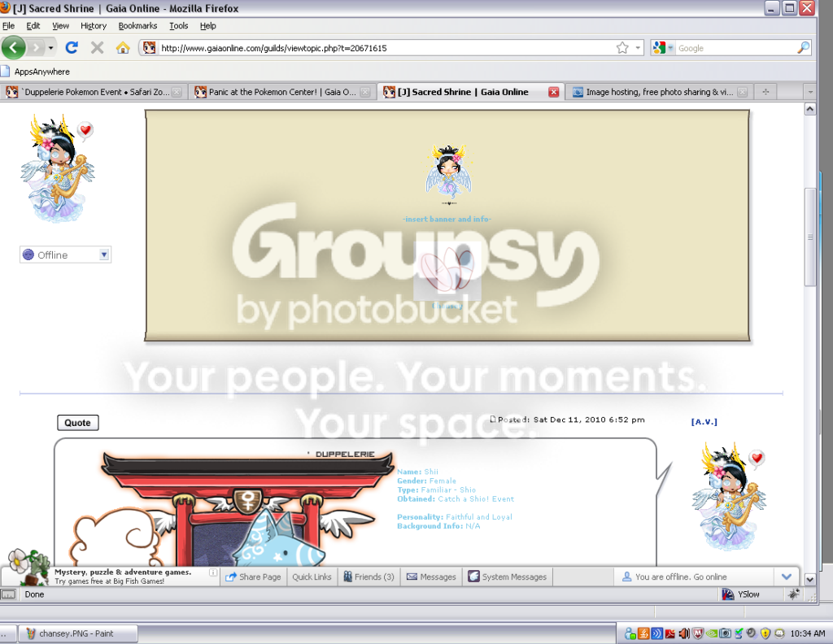Close the Sacred Shrine tab
This screenshot has height=644, width=833.
coord(553,92)
